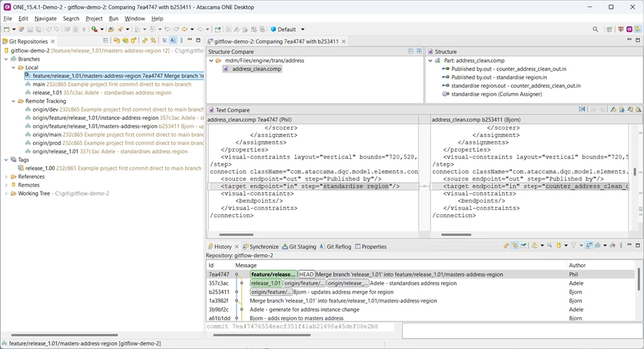Image resolution: width=644 pixels, height=349 pixels.
Task: Open the Default profile dropdown arrow
Action: (303, 29)
